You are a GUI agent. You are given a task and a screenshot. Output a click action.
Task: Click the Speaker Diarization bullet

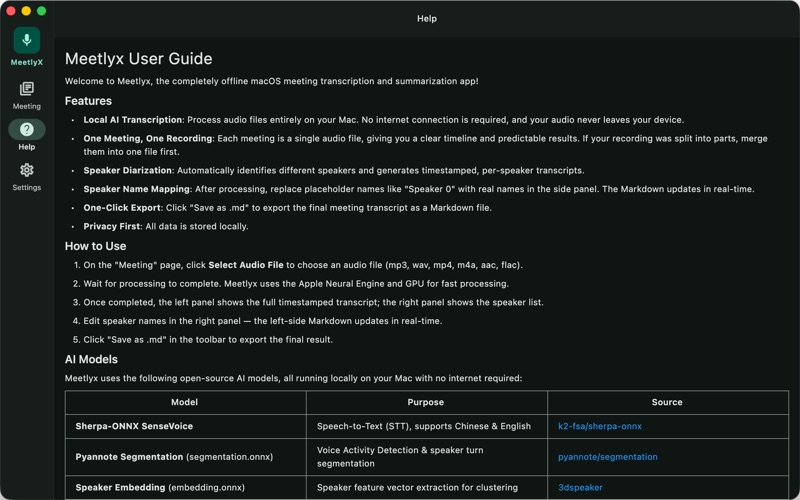334,170
